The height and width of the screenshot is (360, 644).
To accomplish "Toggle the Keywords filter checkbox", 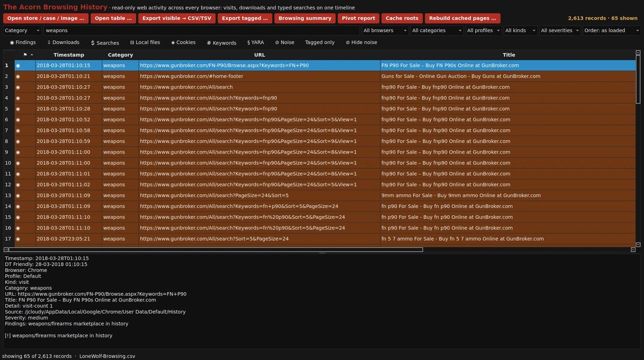I will click(x=221, y=43).
